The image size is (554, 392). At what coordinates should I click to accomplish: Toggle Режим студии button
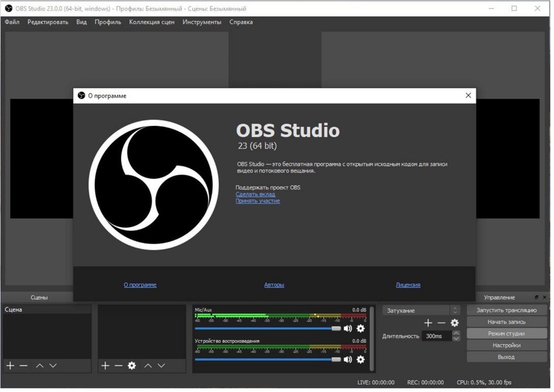click(x=506, y=334)
